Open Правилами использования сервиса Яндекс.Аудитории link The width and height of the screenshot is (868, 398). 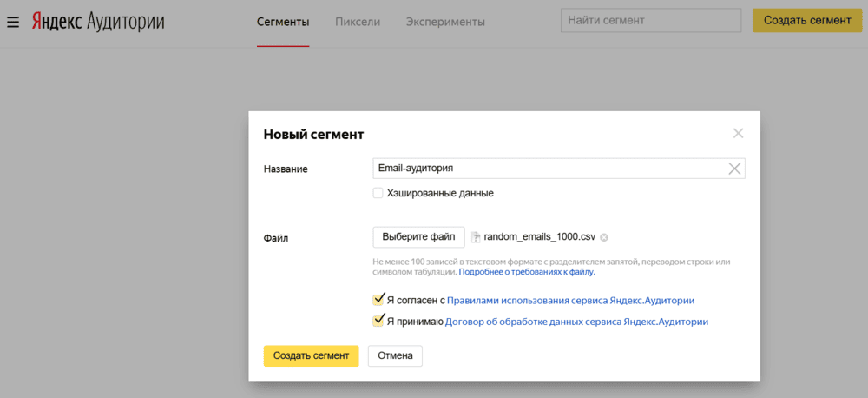coord(570,301)
